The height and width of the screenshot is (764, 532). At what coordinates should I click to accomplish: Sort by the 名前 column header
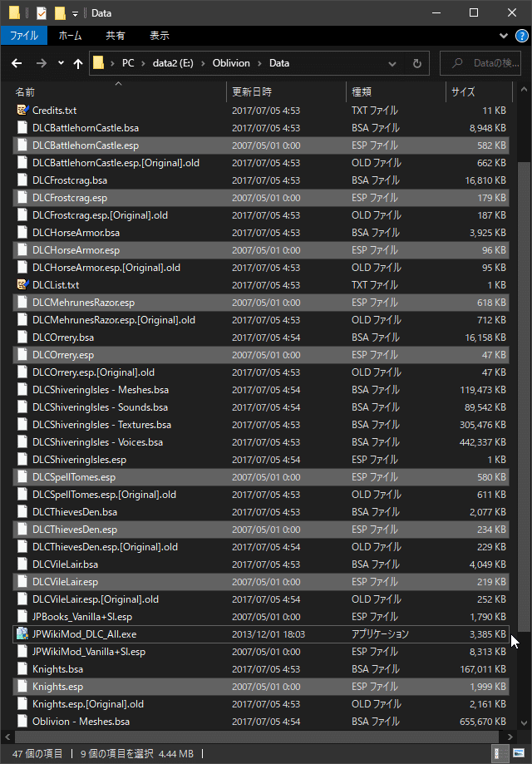coord(120,91)
